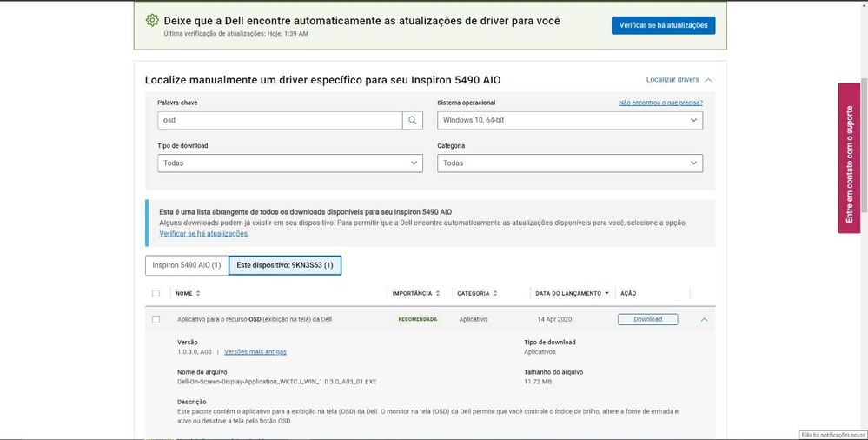
Task: Tick the select-all checkbox in table header
Action: (x=156, y=294)
